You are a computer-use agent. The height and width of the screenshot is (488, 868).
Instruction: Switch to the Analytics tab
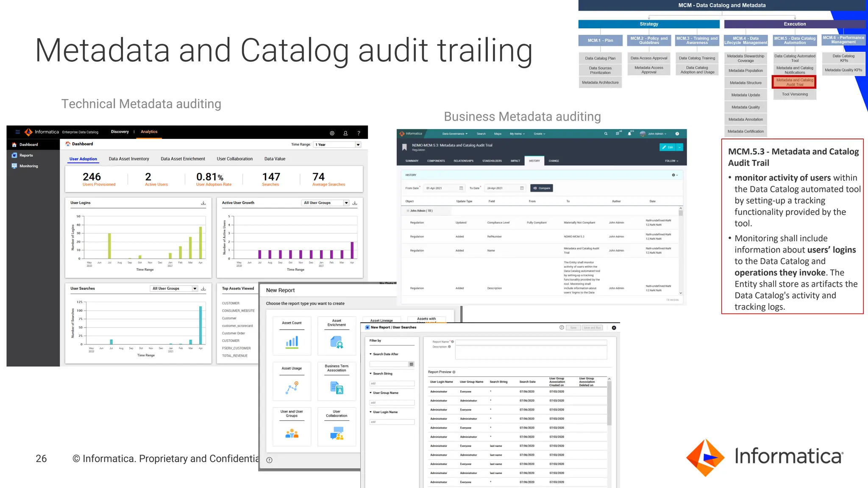149,132
